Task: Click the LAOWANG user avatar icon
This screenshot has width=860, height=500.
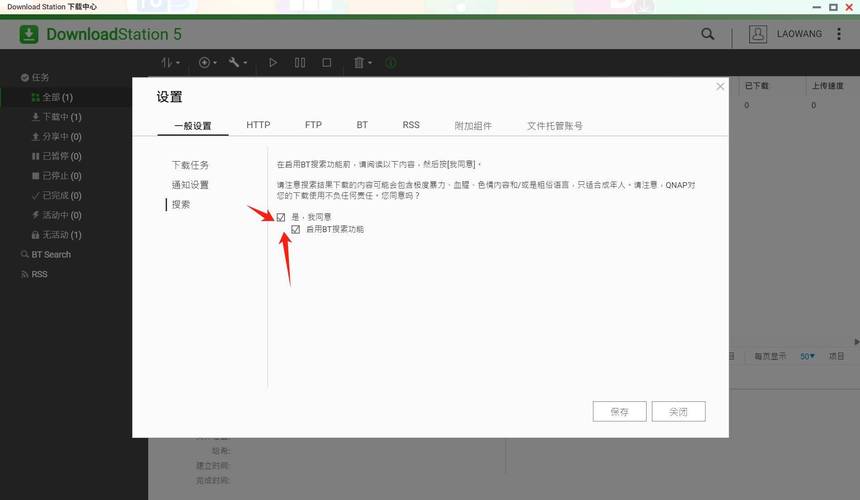Action: tap(757, 34)
